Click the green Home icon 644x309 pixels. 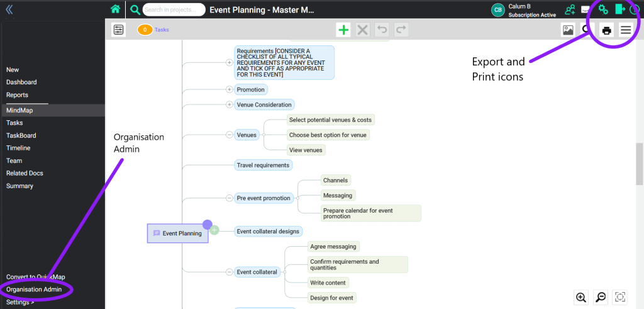115,9
